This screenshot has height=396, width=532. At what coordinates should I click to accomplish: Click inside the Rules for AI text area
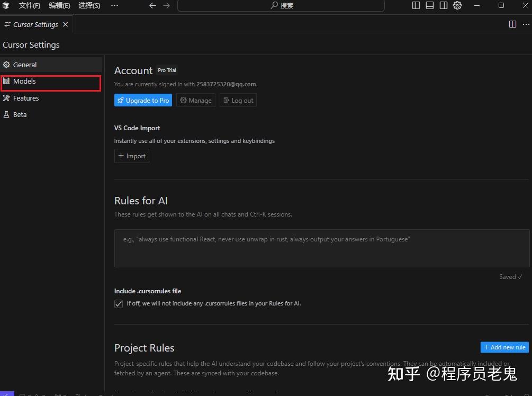(x=321, y=248)
